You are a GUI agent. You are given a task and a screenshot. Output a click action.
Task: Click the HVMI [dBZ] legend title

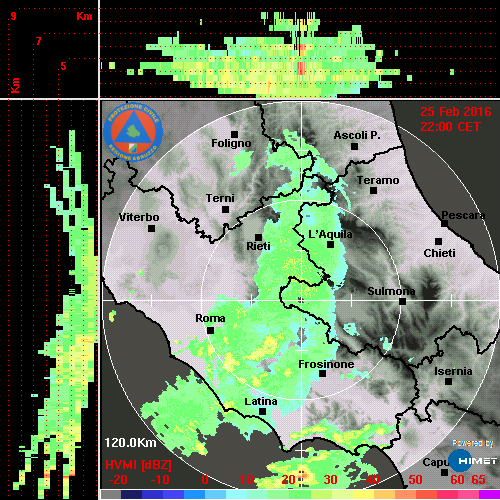click(x=138, y=465)
